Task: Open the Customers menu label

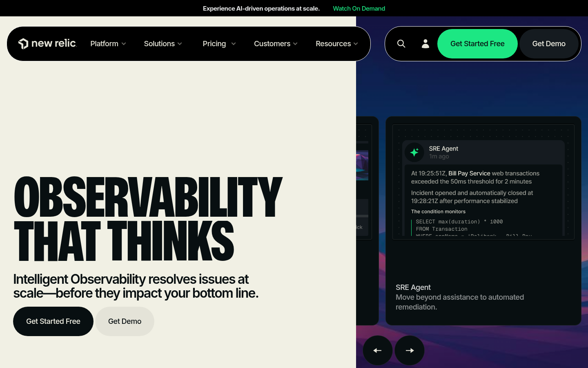Action: coord(272,44)
